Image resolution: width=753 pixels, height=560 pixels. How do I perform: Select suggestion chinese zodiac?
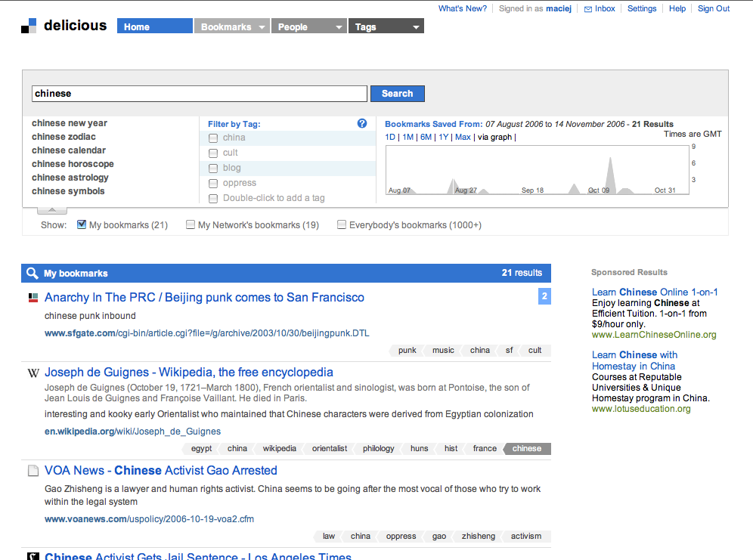pos(64,137)
